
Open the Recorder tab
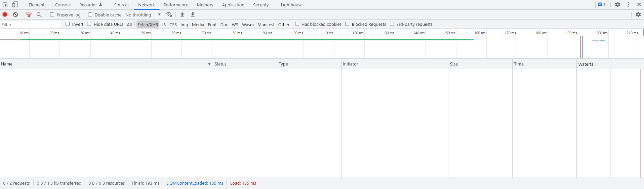coord(91,5)
